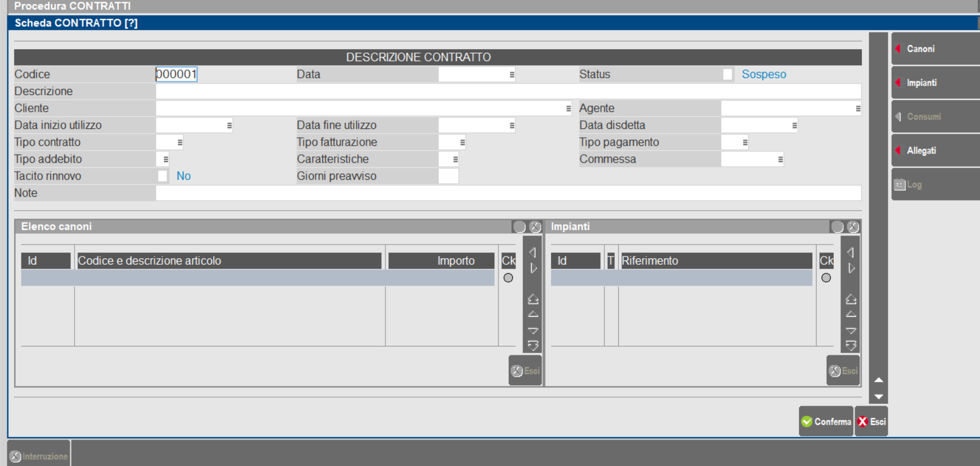Viewport: 980px width, 466px height.
Task: Select the Ck radio in Impianti list
Action: pyautogui.click(x=826, y=278)
